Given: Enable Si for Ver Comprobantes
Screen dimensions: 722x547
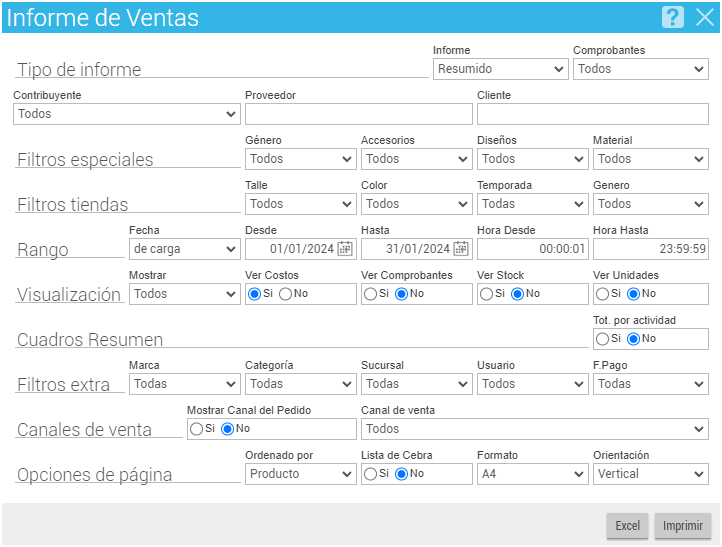Looking at the screenshot, I should 370,294.
